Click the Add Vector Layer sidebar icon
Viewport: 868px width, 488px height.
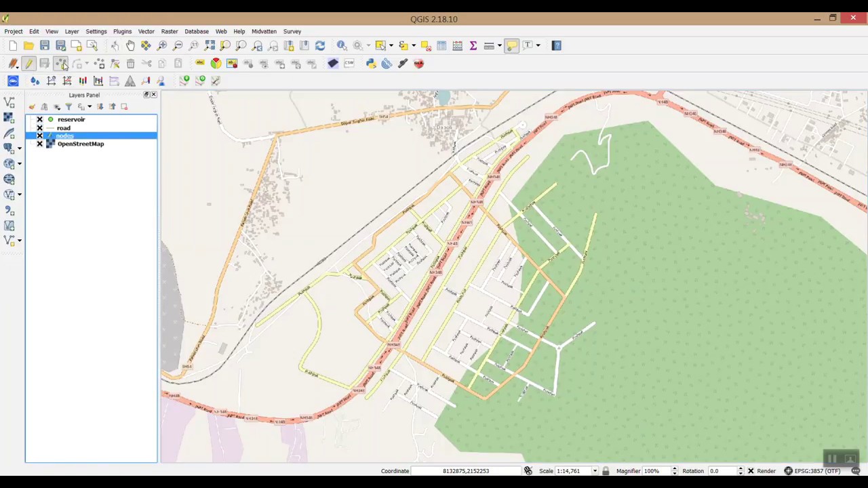(9, 102)
